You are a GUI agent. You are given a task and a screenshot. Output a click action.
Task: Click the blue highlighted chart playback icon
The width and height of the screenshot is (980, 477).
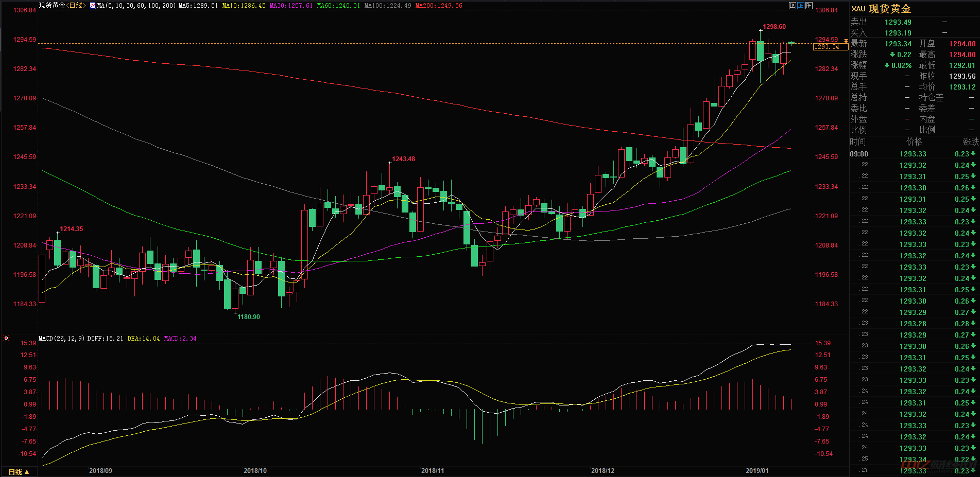[x=801, y=6]
